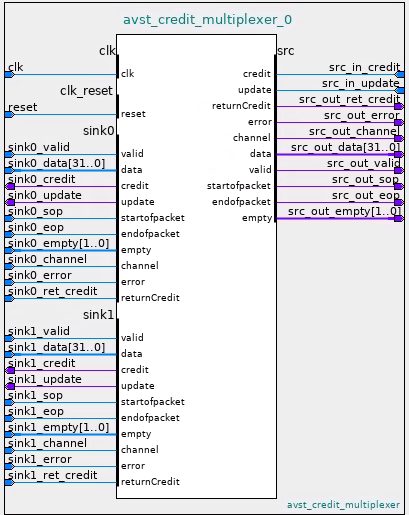Select the src_out_empty[1..0] output pin
This screenshot has width=409, height=515.
[x=399, y=218]
